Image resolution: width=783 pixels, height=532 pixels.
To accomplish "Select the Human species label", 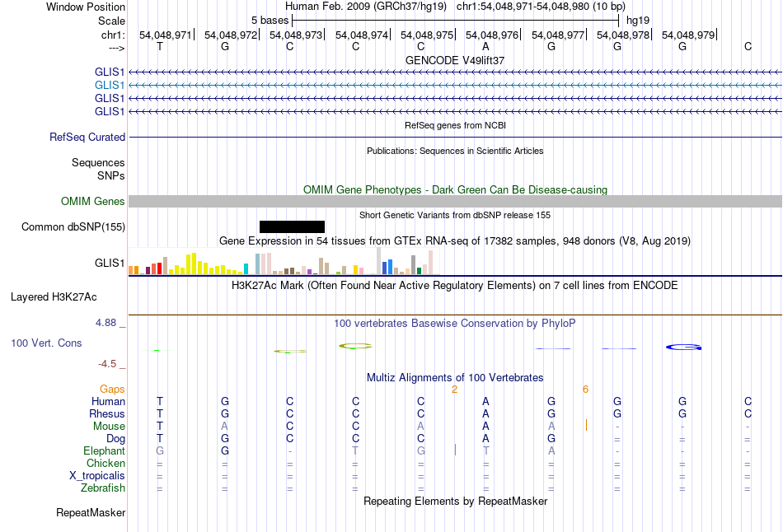I will tap(108, 401).
